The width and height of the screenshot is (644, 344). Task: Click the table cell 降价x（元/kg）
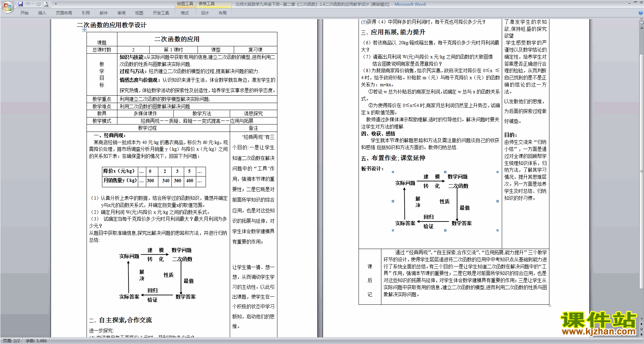point(120,171)
